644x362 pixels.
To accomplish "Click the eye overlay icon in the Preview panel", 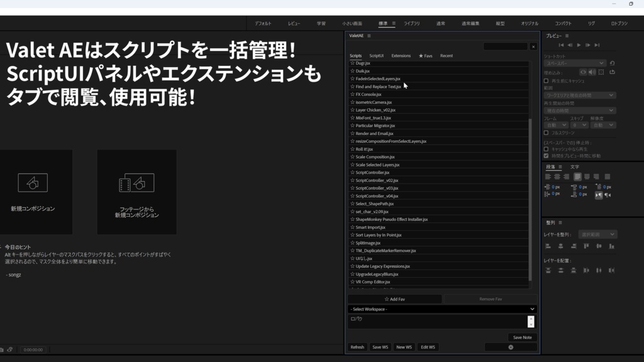I will [583, 72].
